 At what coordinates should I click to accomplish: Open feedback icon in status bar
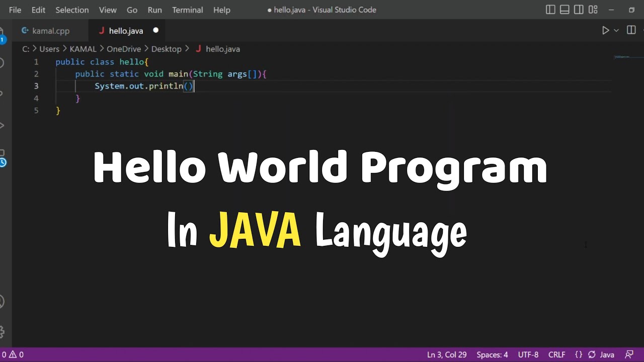629,354
